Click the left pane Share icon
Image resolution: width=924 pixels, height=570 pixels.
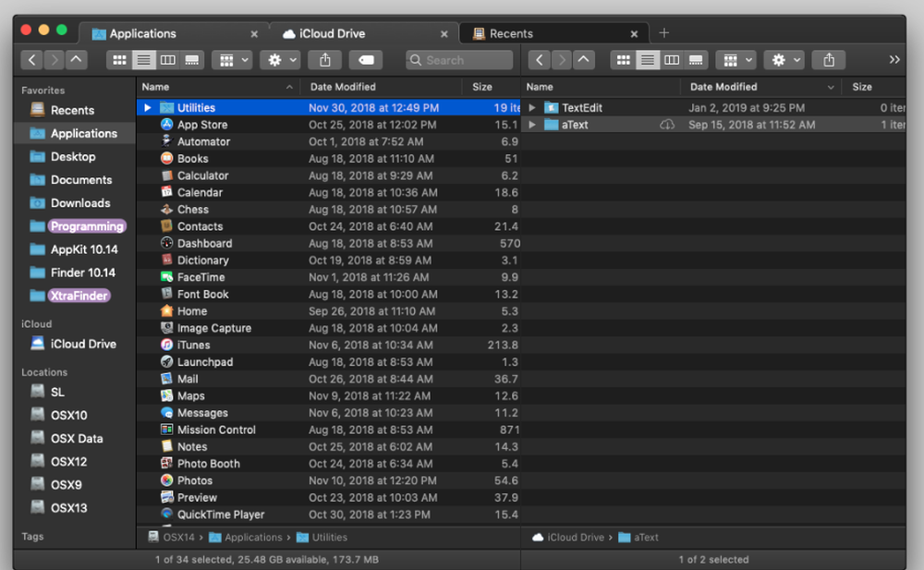325,60
